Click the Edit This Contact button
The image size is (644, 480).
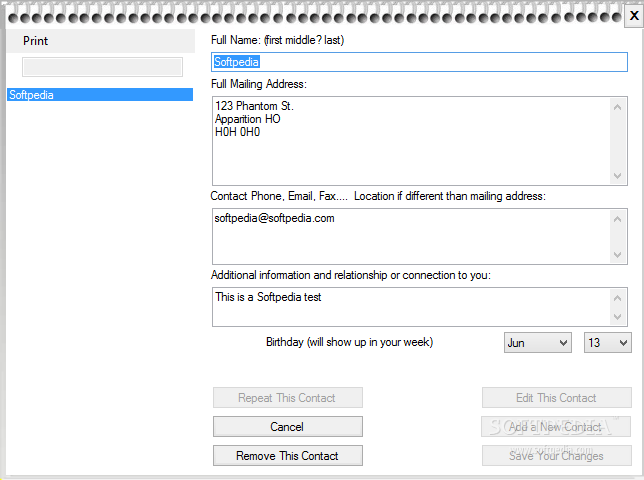click(x=557, y=397)
